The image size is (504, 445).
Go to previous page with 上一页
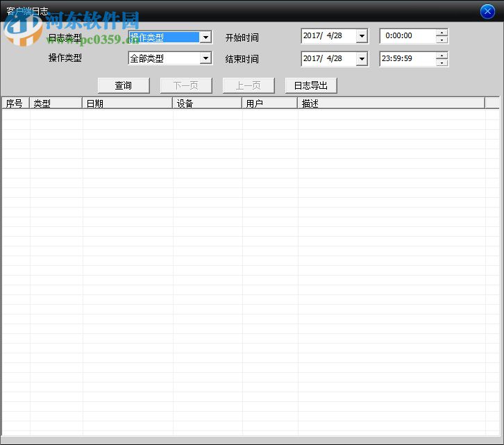(x=249, y=85)
